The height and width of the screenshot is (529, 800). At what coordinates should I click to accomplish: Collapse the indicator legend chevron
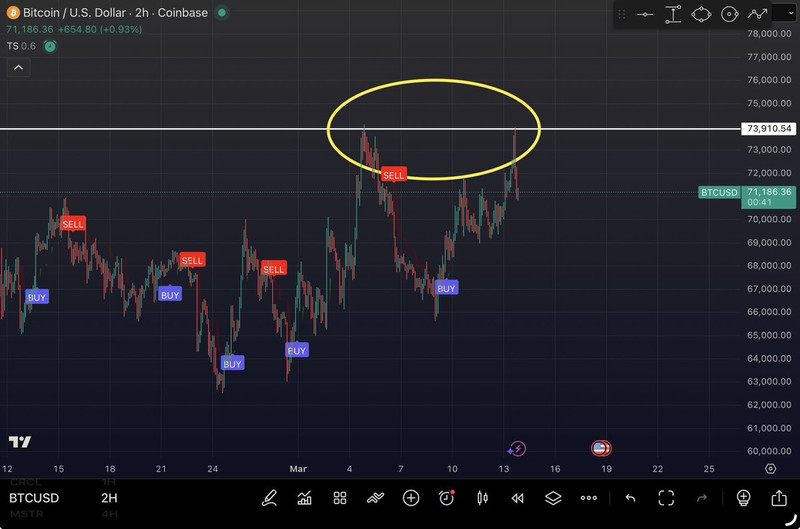(x=17, y=68)
